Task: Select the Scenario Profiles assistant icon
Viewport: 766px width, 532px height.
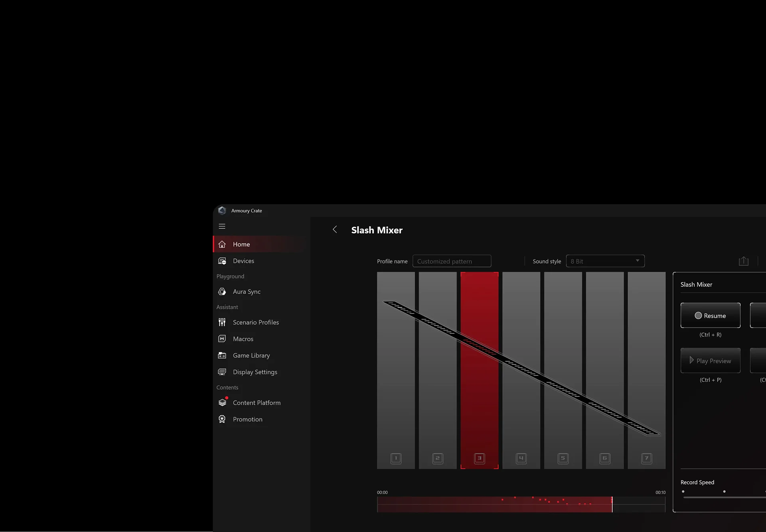Action: click(222, 322)
